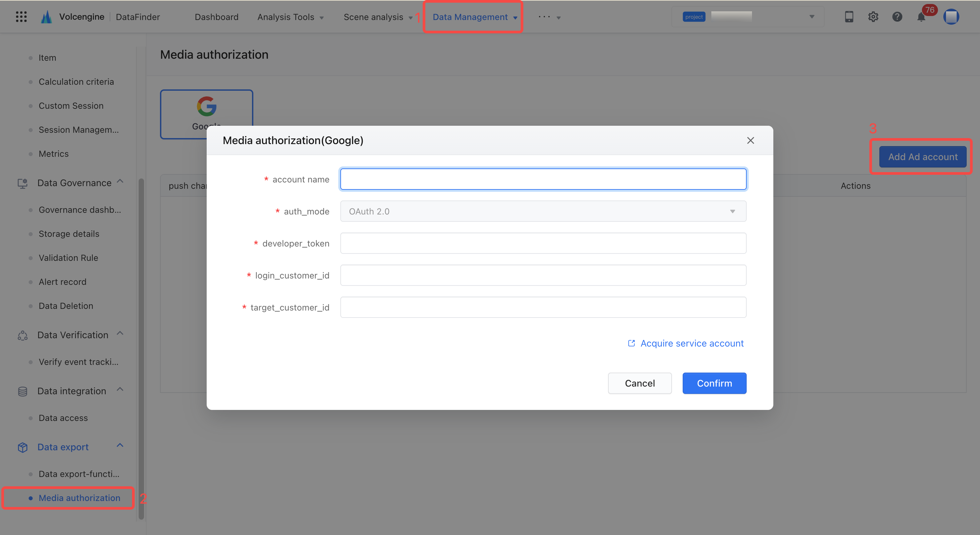The height and width of the screenshot is (535, 980).
Task: Open the Scene analysis dropdown menu
Action: [x=378, y=17]
